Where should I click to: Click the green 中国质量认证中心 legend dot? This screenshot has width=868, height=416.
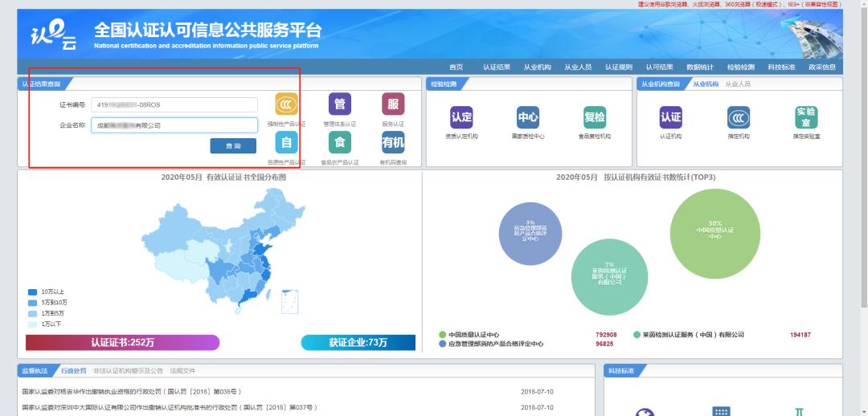pos(442,334)
